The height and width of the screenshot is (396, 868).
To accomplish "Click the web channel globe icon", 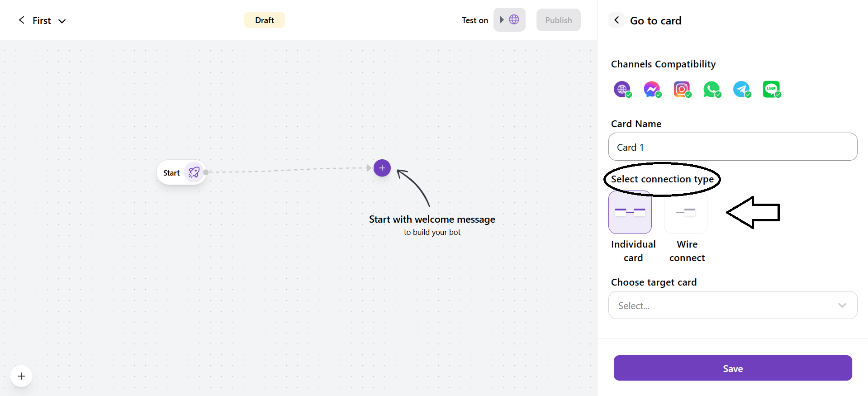I will click(x=622, y=89).
